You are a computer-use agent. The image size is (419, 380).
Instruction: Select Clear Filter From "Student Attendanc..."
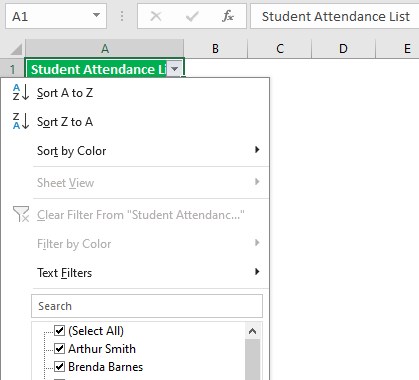pyautogui.click(x=135, y=215)
